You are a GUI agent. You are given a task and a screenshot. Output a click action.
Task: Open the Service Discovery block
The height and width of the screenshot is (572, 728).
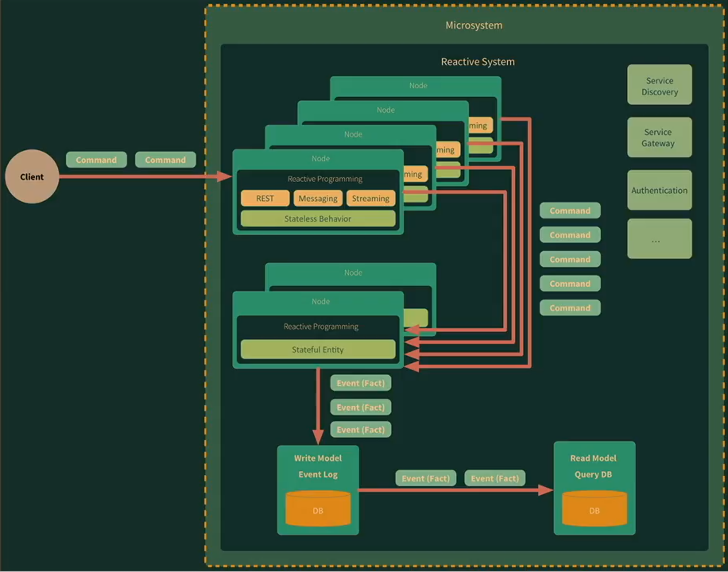[659, 85]
